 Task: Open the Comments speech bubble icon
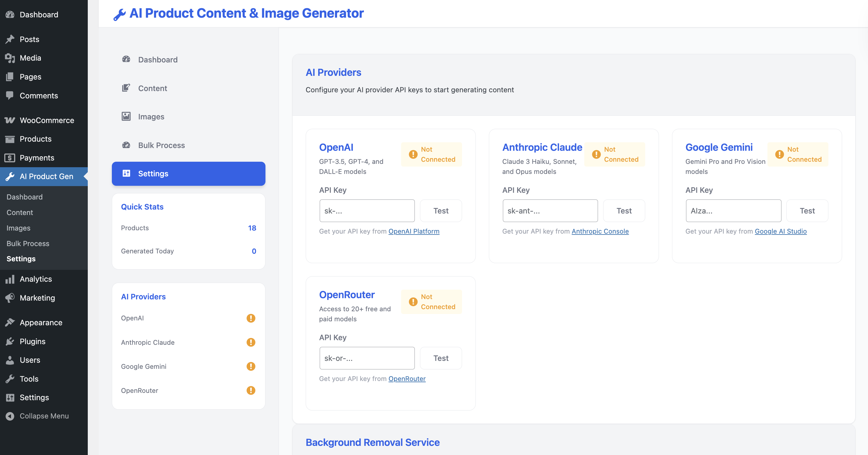[x=10, y=96]
